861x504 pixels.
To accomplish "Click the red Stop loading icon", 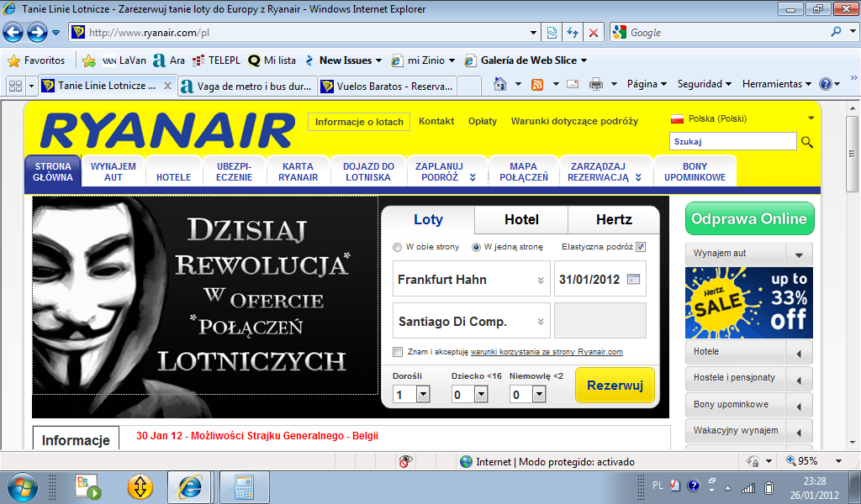I will click(594, 33).
